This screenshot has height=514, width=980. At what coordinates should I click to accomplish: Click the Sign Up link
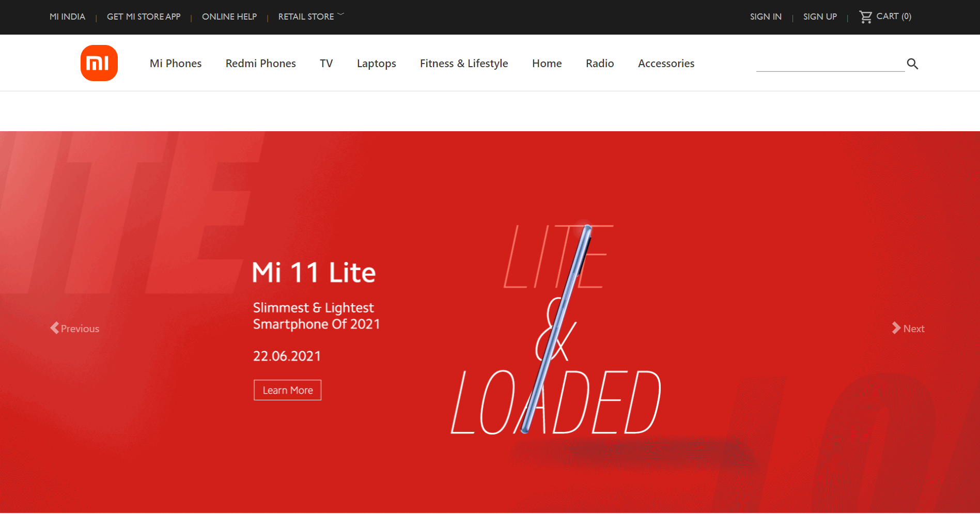[819, 17]
